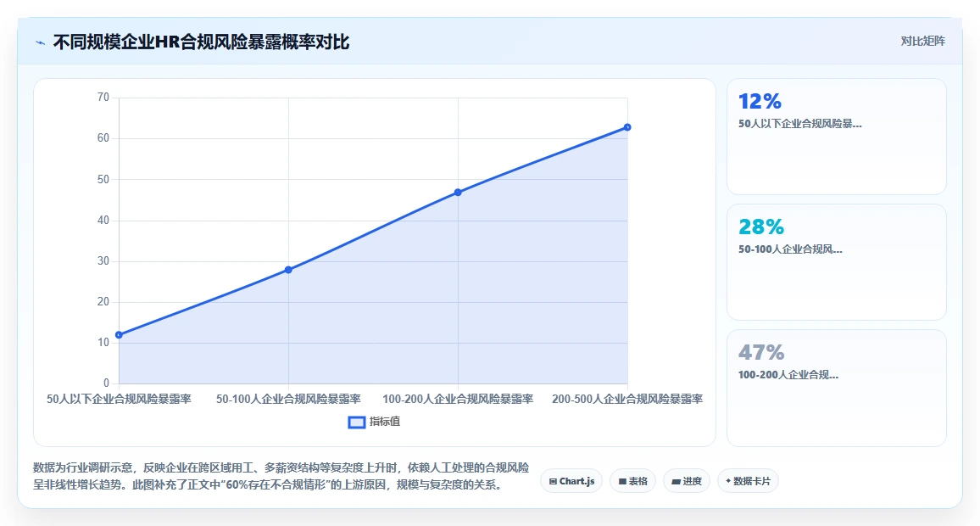Click the 200-500人企业合规风险暴露率 axis label

point(627,399)
